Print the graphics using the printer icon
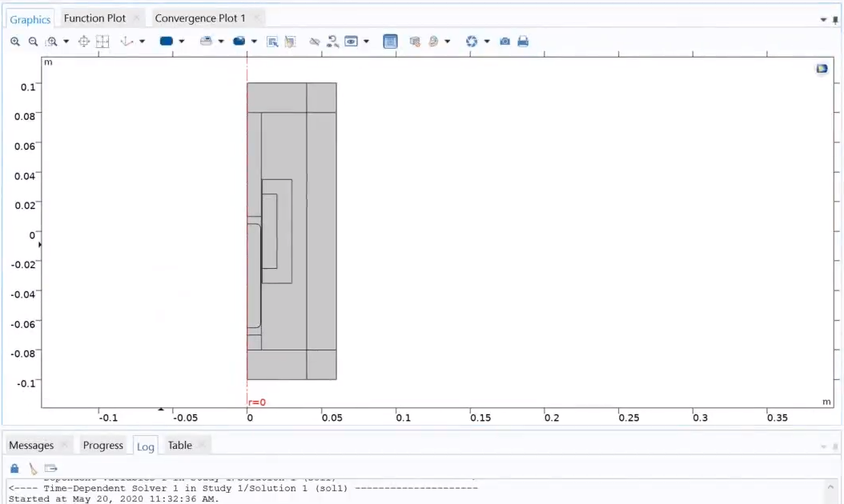844x504 pixels. pyautogui.click(x=523, y=41)
